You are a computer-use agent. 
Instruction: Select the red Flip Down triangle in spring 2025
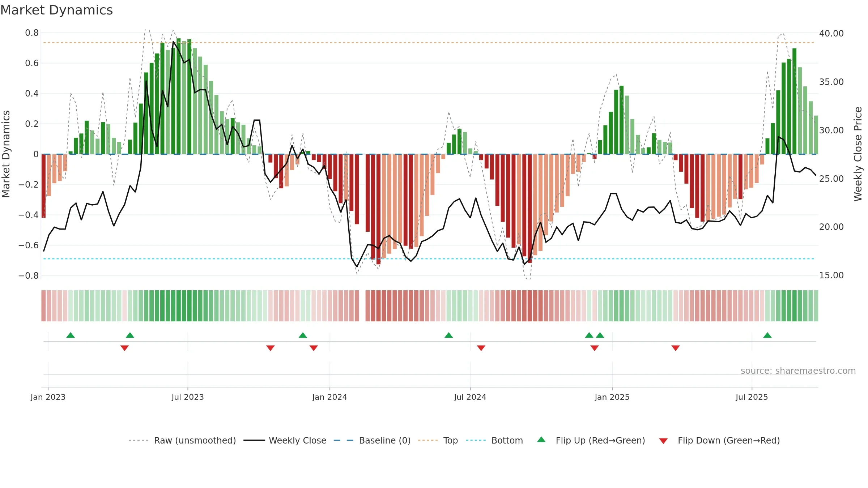[x=676, y=348]
